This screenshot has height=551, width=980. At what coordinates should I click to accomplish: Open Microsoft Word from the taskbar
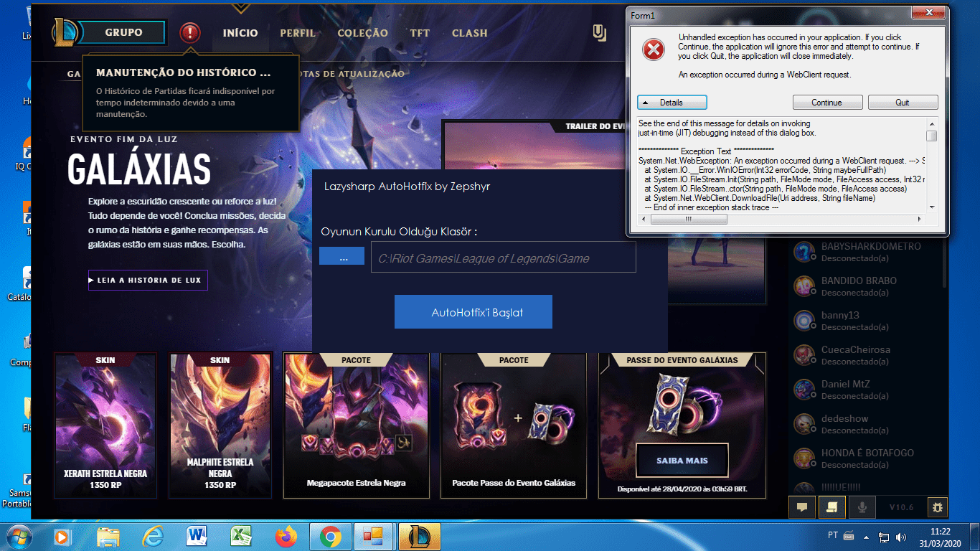(x=196, y=536)
